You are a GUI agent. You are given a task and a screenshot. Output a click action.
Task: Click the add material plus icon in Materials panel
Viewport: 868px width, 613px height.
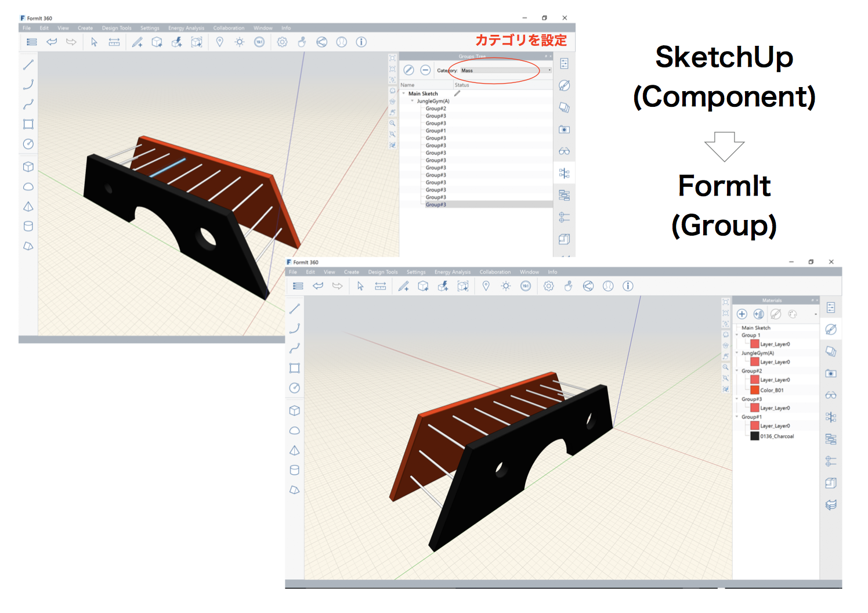click(742, 314)
